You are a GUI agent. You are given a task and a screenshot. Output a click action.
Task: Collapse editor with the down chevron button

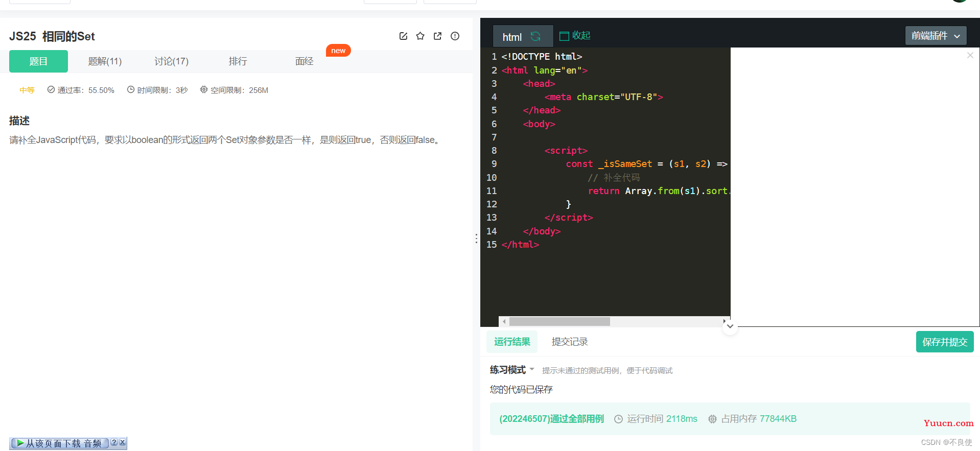coord(730,326)
